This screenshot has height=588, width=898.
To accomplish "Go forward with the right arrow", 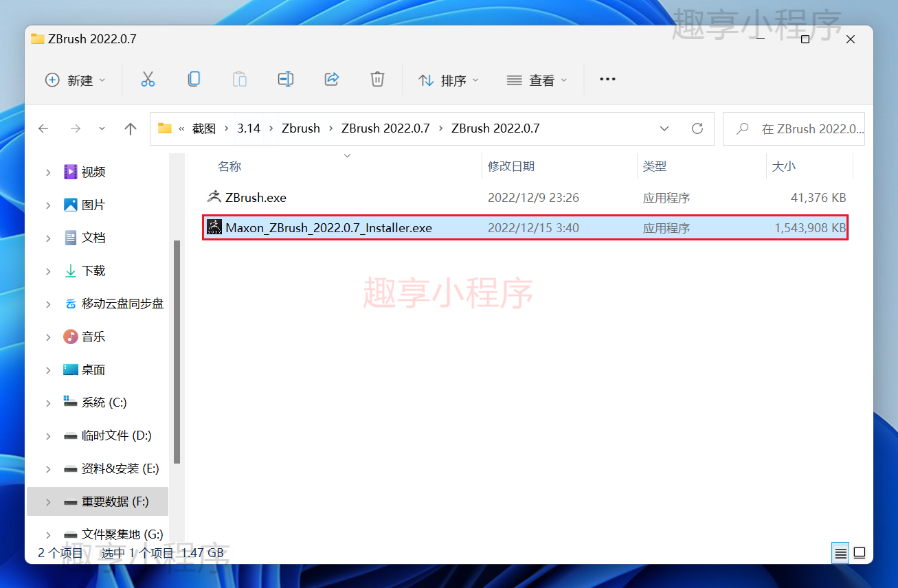I will (x=76, y=128).
